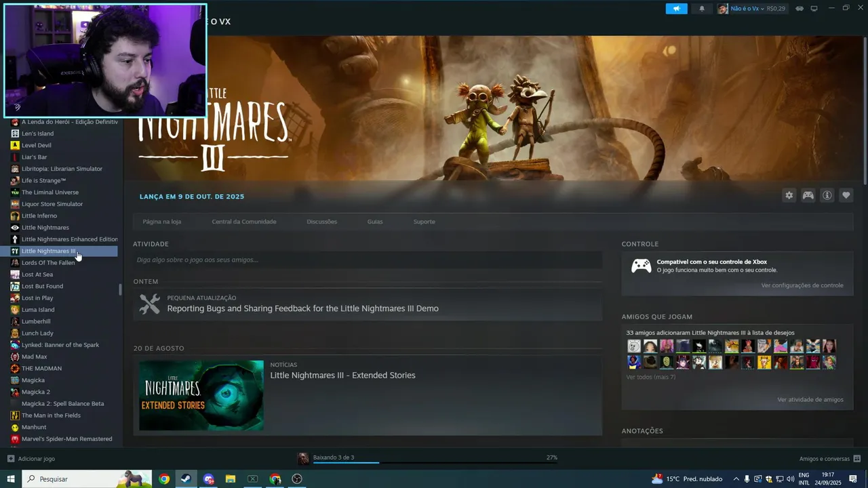868x488 pixels.
Task: Click 'Ver todos (mais 7)' friends link
Action: pyautogui.click(x=650, y=377)
